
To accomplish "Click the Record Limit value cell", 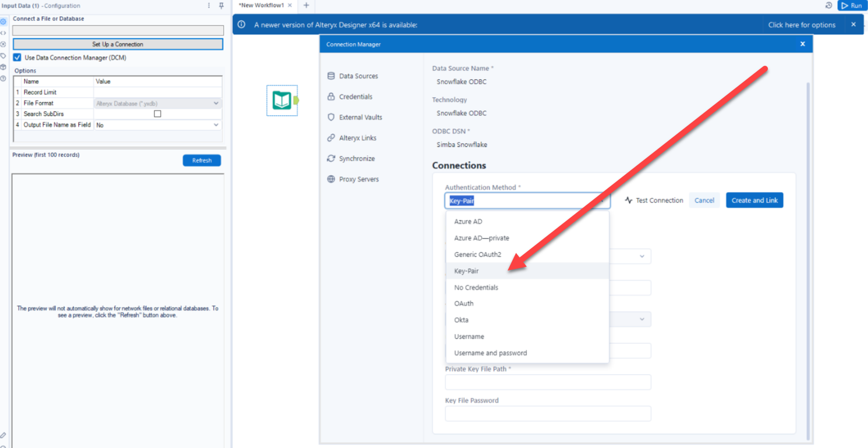I will pyautogui.click(x=158, y=93).
